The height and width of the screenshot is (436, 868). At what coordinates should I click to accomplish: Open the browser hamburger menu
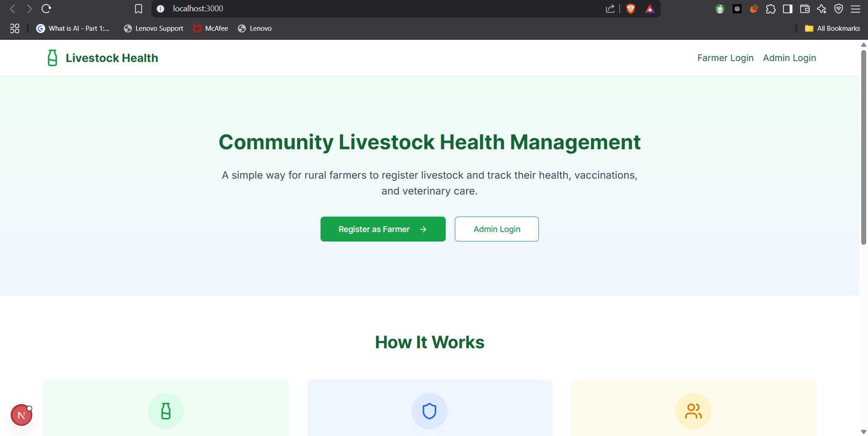click(x=856, y=9)
